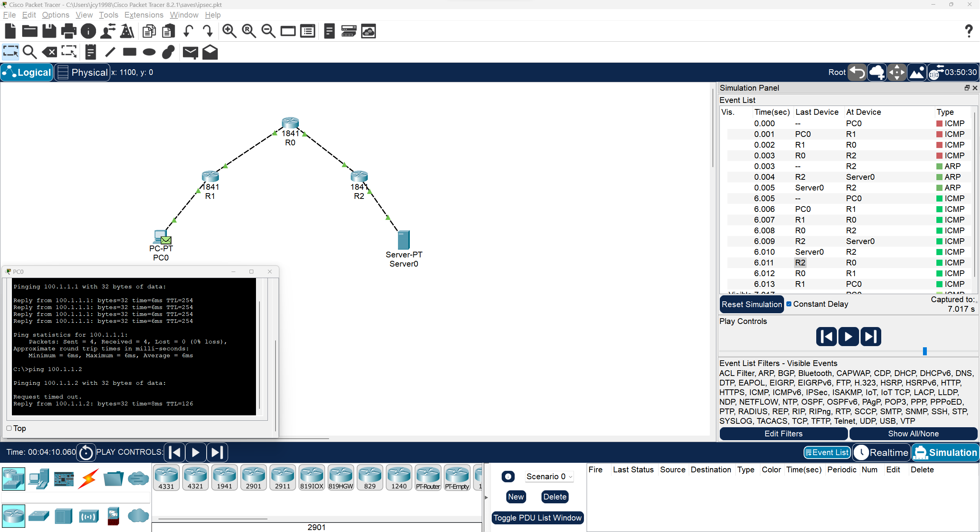The width and height of the screenshot is (980, 532).
Task: Zoom in with magnifier plus icon
Action: pyautogui.click(x=229, y=31)
